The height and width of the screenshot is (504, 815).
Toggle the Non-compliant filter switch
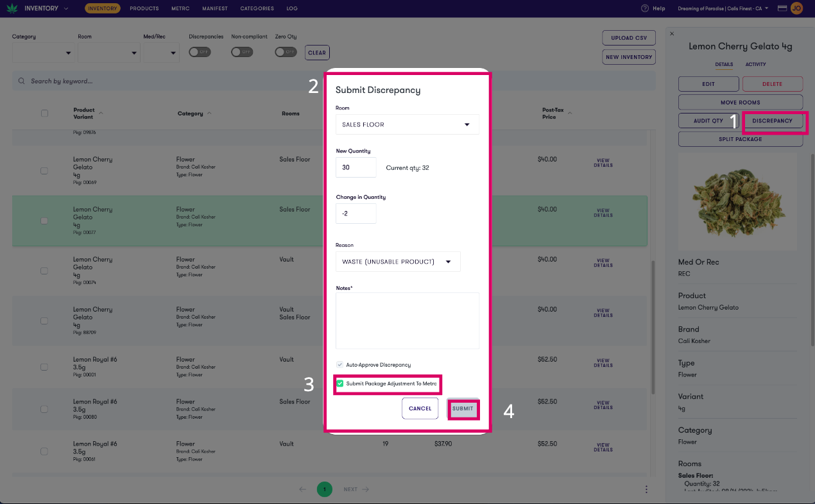(x=242, y=52)
